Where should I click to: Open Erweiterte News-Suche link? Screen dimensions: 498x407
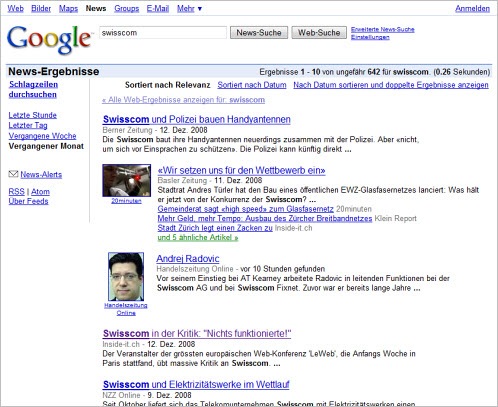pyautogui.click(x=383, y=29)
